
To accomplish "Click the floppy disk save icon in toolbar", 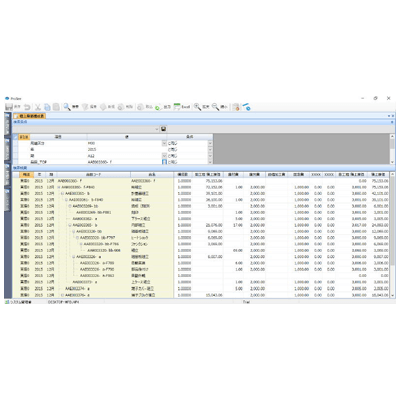I will pos(9,107).
